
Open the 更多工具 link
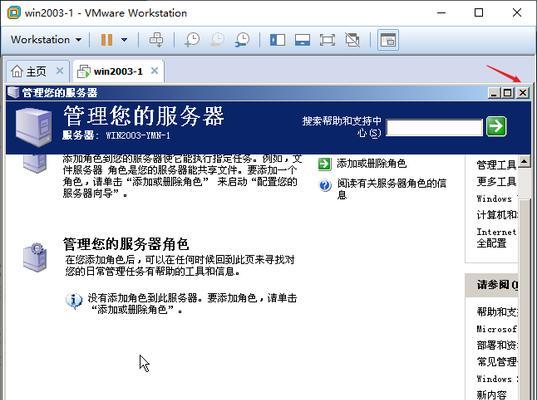coord(496,182)
